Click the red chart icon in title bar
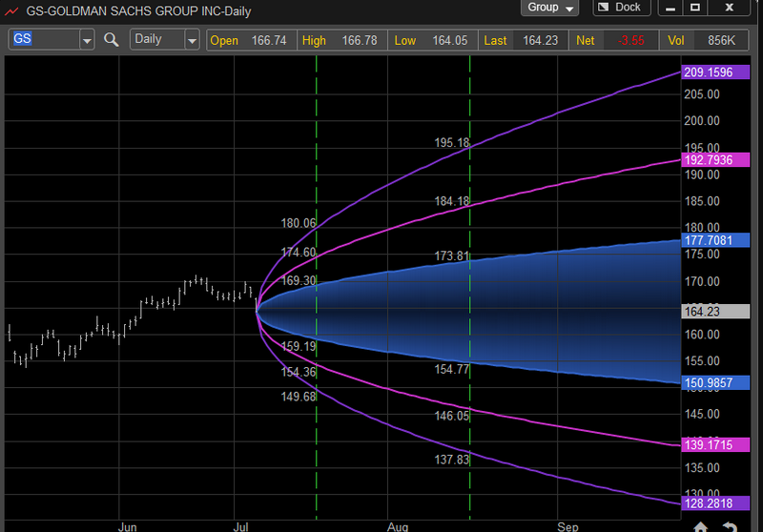The height and width of the screenshot is (532, 763). (x=11, y=11)
